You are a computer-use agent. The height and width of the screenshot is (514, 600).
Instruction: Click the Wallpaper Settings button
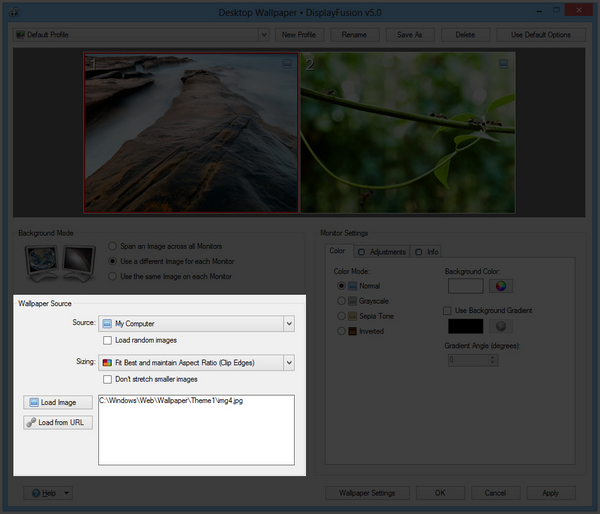pos(367,493)
